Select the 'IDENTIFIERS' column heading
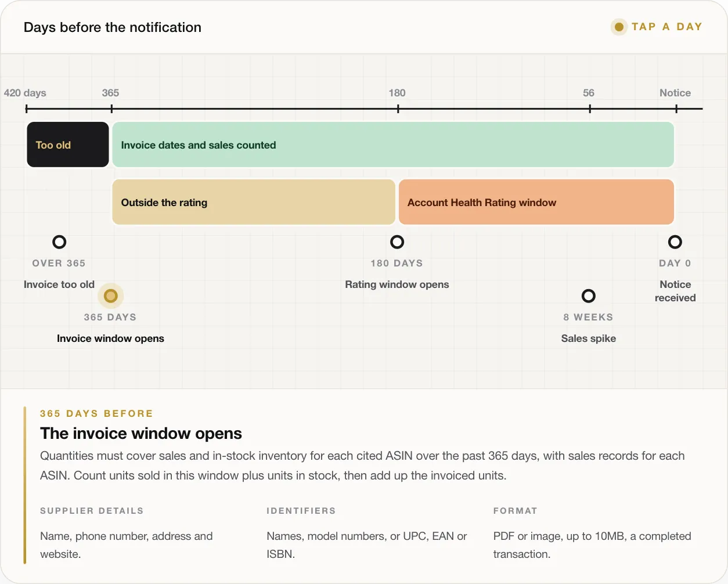 (301, 511)
